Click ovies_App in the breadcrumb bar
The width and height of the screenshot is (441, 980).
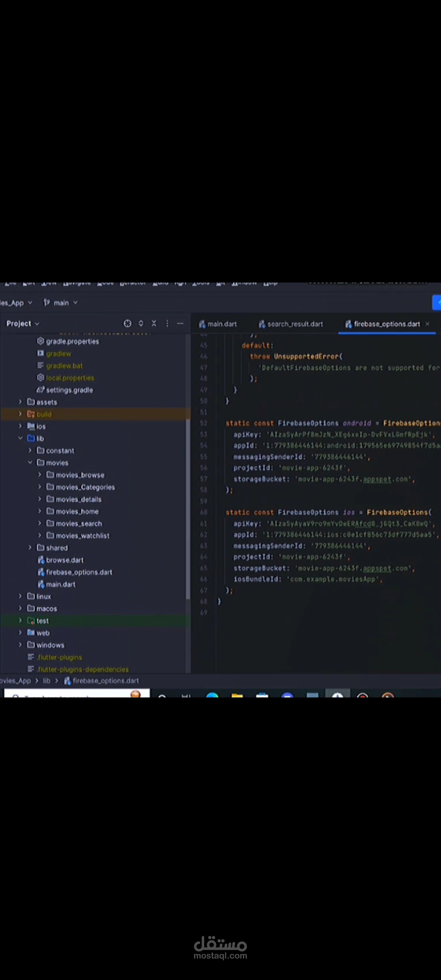pos(16,681)
